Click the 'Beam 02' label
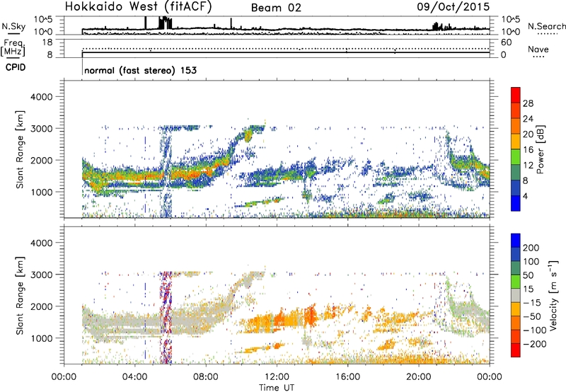The height and width of the screenshot is (392, 566). click(276, 8)
